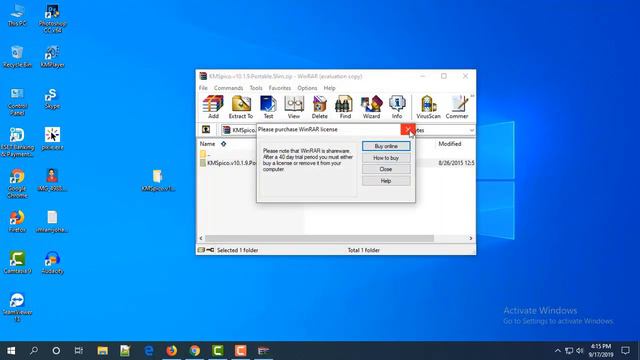Open taskbar search
This screenshot has height=360, width=640.
34,351
